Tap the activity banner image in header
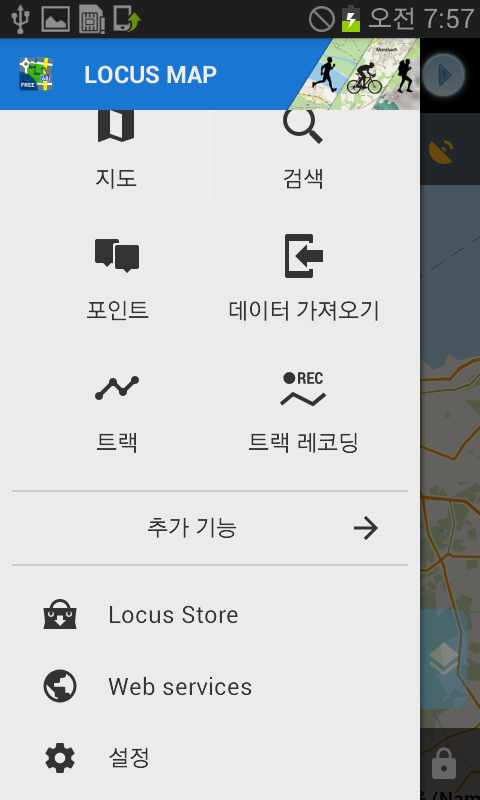Viewport: 480px width, 800px height. tap(357, 74)
